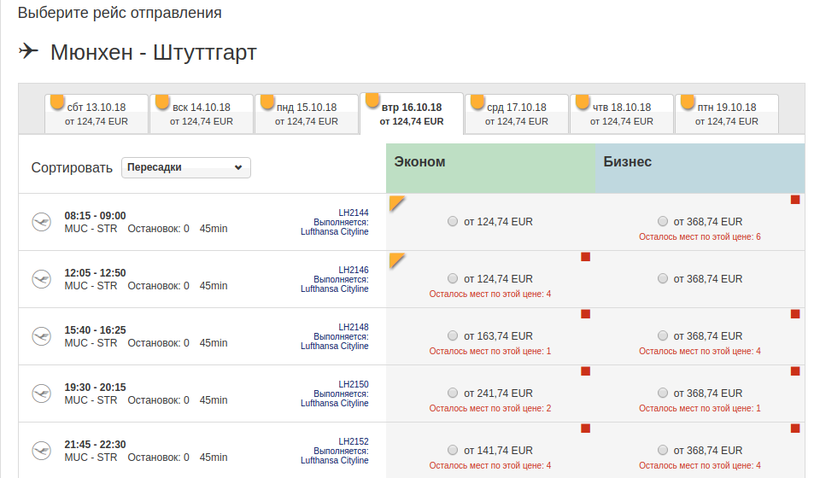
Task: Select economy fare 124,74 EUR for 08:15 flight
Action: pyautogui.click(x=454, y=222)
